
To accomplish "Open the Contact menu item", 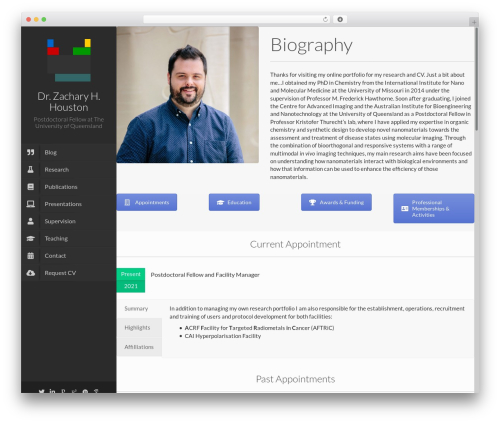I will click(x=69, y=256).
